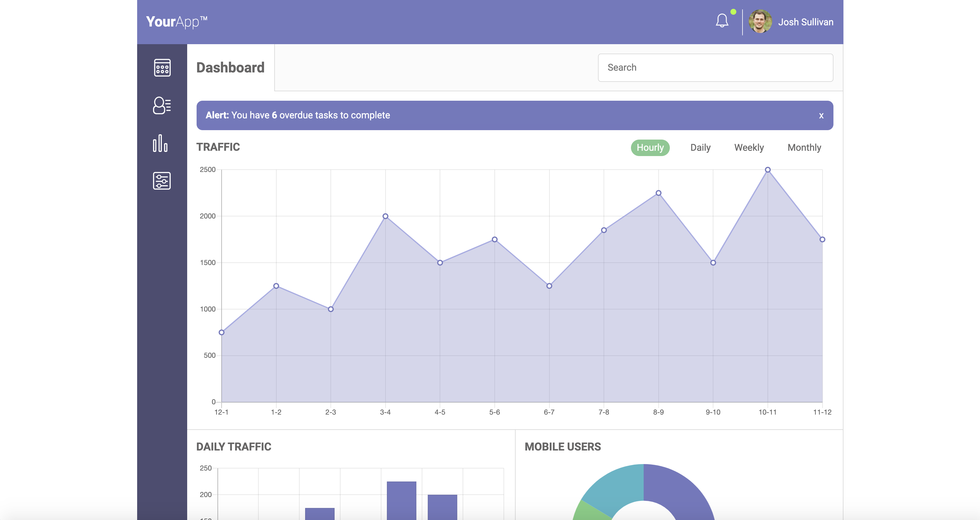Click the 6-7 data point on traffic chart

point(549,286)
